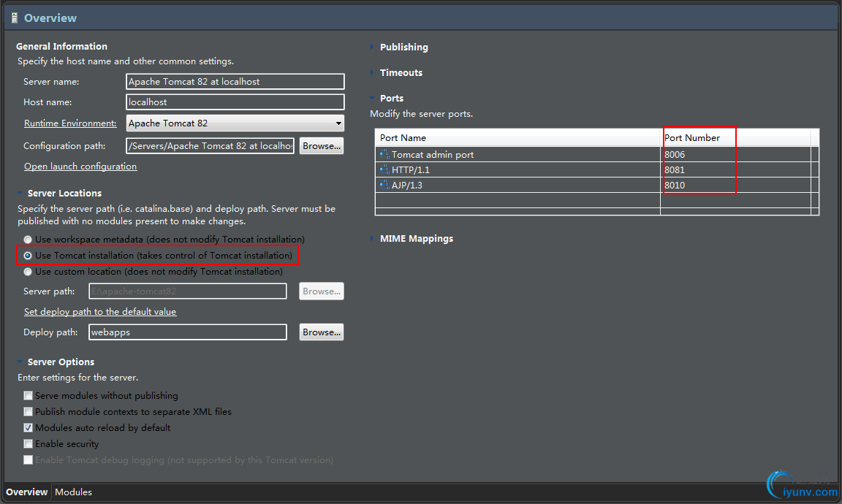This screenshot has width=842, height=504.
Task: Open the Runtime Environment dropdown
Action: click(235, 123)
